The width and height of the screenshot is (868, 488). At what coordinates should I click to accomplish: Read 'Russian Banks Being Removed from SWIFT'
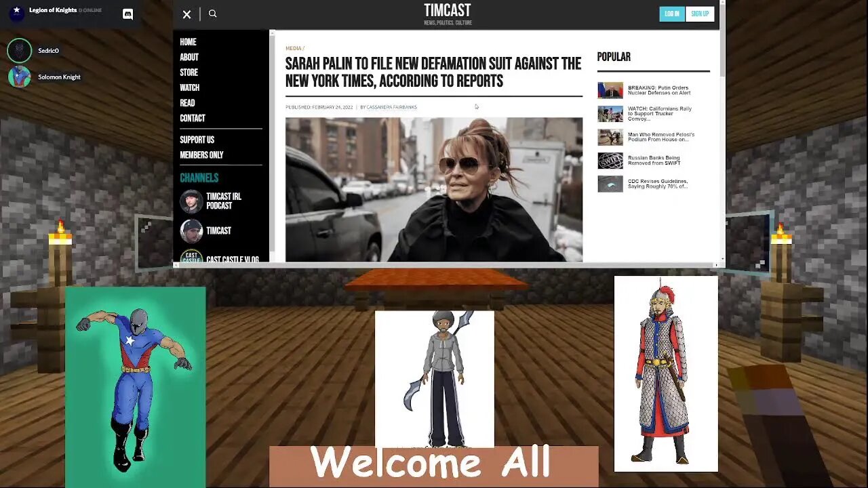[x=654, y=161]
